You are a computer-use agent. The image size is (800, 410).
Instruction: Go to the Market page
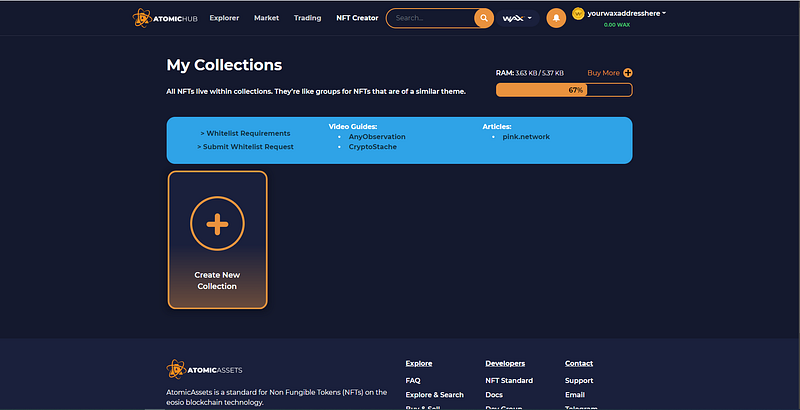266,18
